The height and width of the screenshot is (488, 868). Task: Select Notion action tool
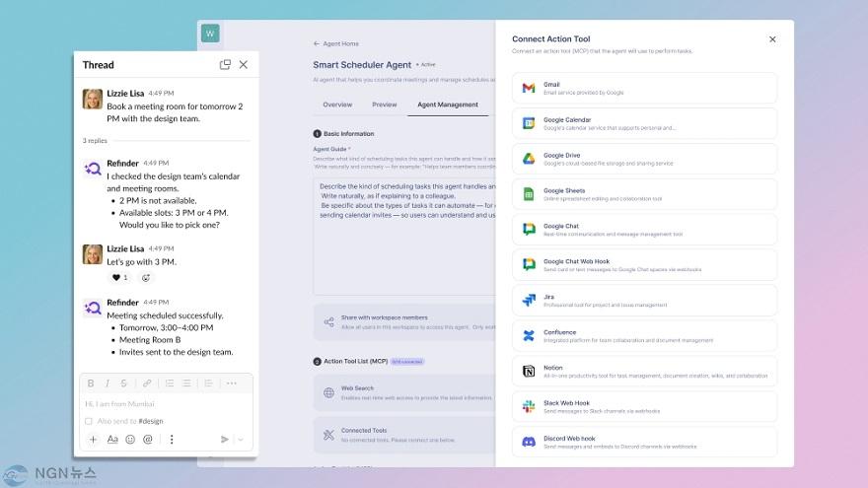[x=644, y=372]
